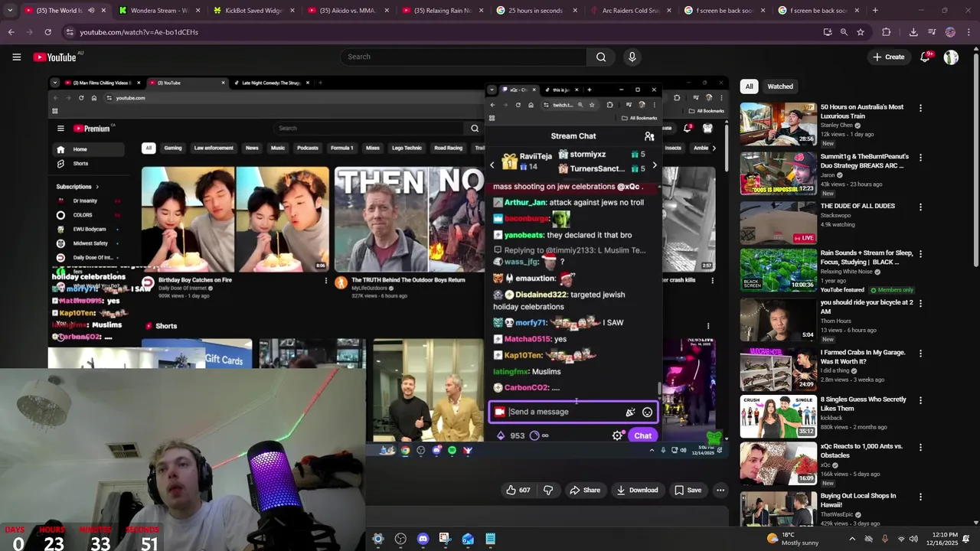Like the video showing 607 likes
The width and height of the screenshot is (980, 551).
(518, 490)
